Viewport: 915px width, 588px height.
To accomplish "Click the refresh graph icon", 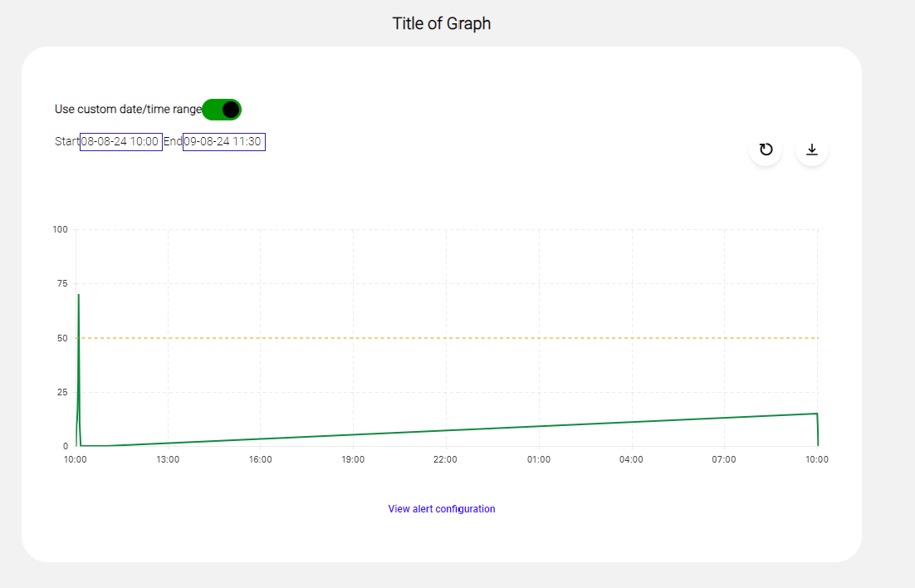I will [x=766, y=149].
